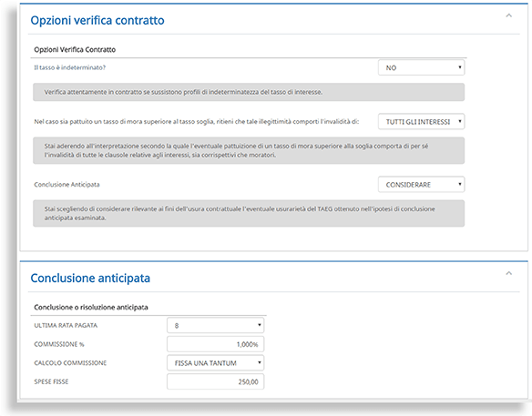This screenshot has width=532, height=416.
Task: Collapse the Conclusione anticipata panel chevron
Action: (x=508, y=273)
